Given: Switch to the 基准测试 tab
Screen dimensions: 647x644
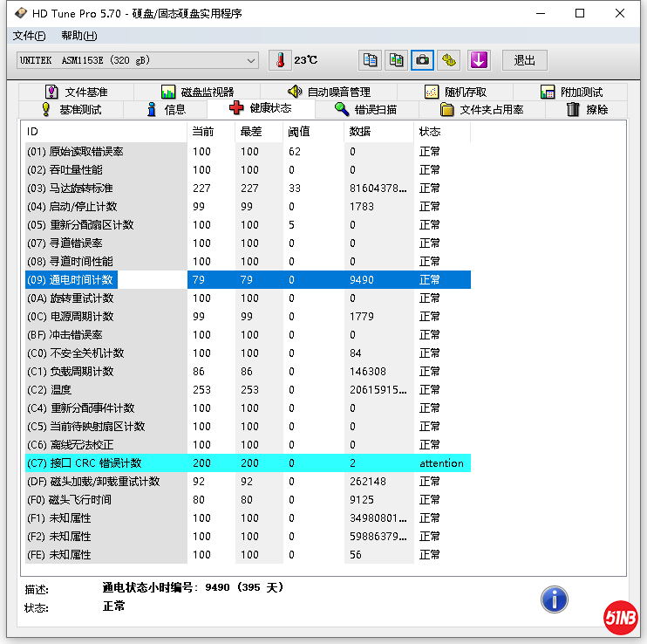Looking at the screenshot, I should tap(71, 109).
